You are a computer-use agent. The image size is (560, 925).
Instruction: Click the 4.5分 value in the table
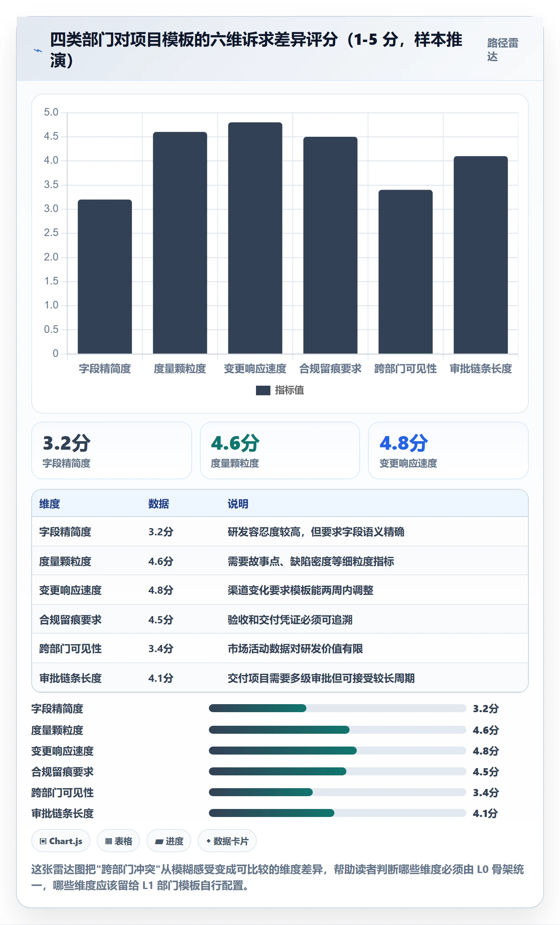pyautogui.click(x=161, y=620)
